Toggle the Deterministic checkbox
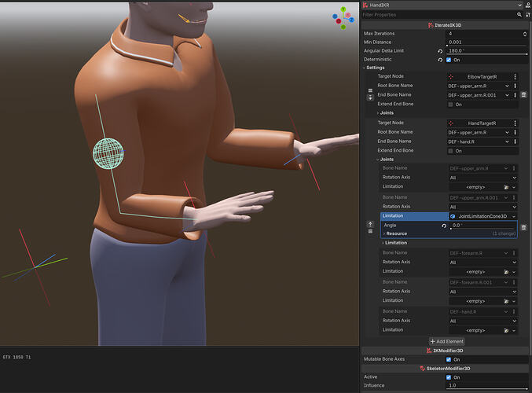This screenshot has height=393, width=532. [449, 60]
